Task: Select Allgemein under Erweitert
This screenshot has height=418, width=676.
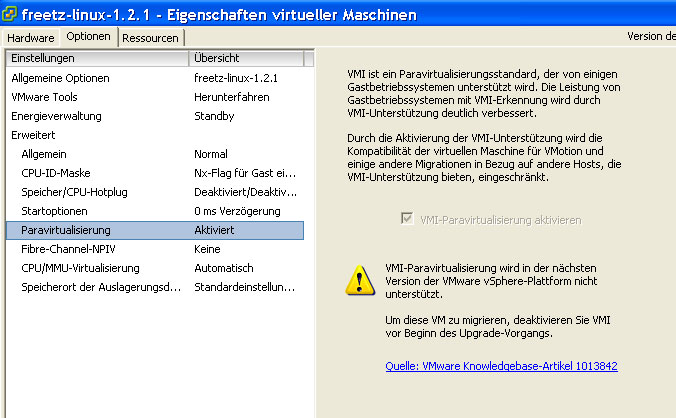Action: [45, 154]
